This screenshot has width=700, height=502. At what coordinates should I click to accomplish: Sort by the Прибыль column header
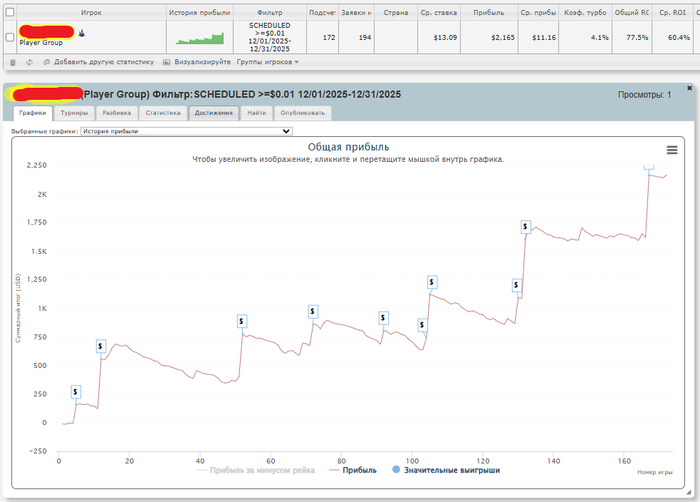click(489, 13)
